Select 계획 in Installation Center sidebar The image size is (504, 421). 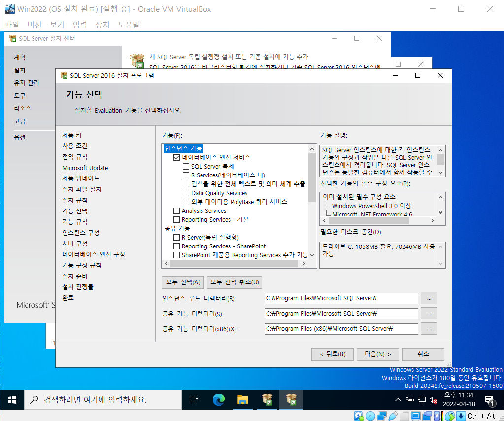coord(20,57)
